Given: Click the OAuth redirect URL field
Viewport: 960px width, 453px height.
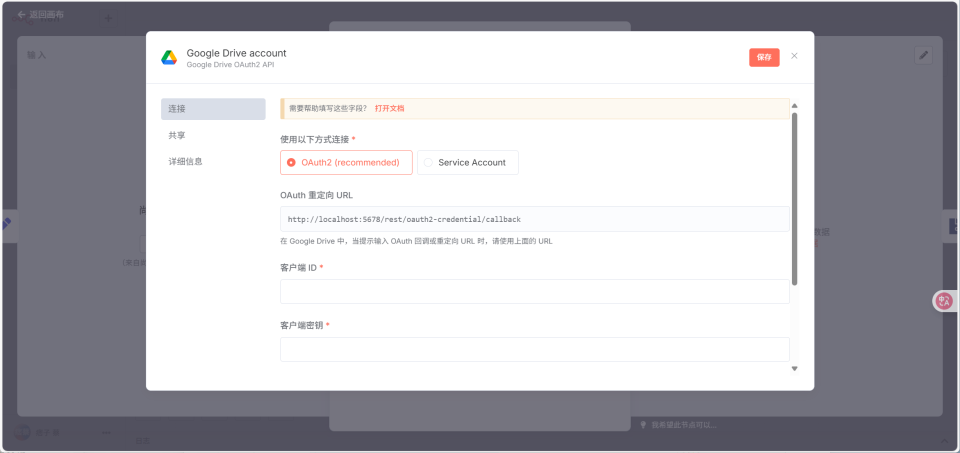Looking at the screenshot, I should [534, 219].
